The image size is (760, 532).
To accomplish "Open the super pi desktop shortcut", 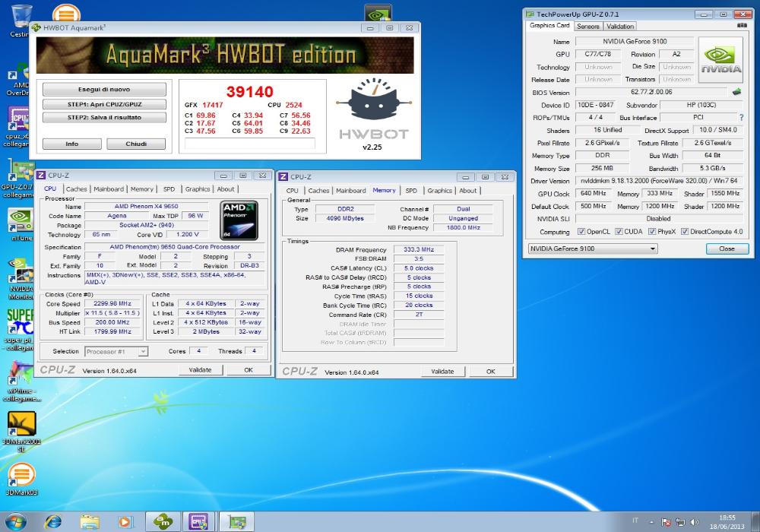I will [x=20, y=328].
